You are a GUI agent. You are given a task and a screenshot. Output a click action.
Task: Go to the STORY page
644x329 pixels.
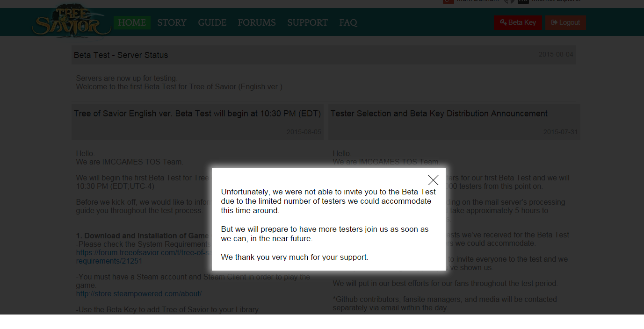pos(172,22)
